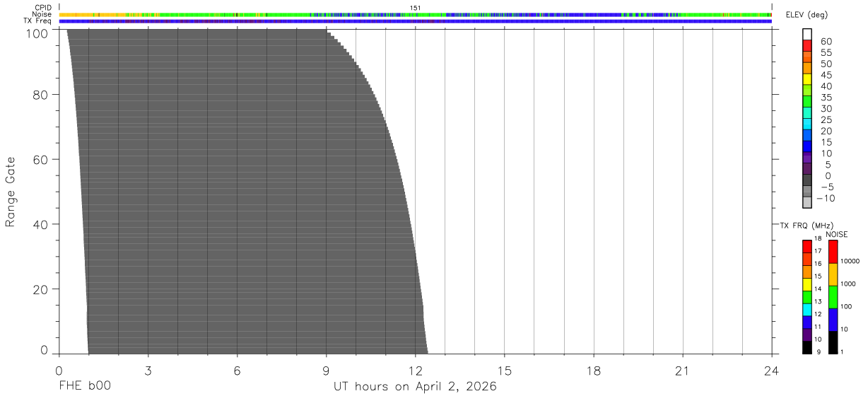Click the 30 label on ELEV colorbar
Viewport: 868px width, 401px height.
tap(826, 109)
